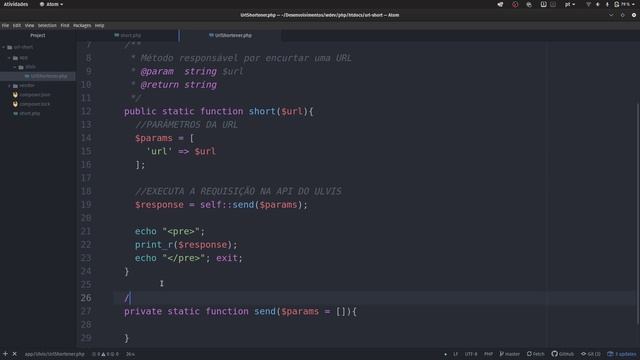The width and height of the screenshot is (640, 360).
Task: Click the cursor position indicator 26:x
Action: coord(130,354)
